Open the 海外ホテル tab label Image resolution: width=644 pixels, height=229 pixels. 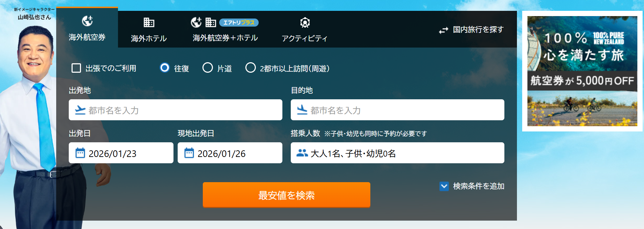point(149,38)
